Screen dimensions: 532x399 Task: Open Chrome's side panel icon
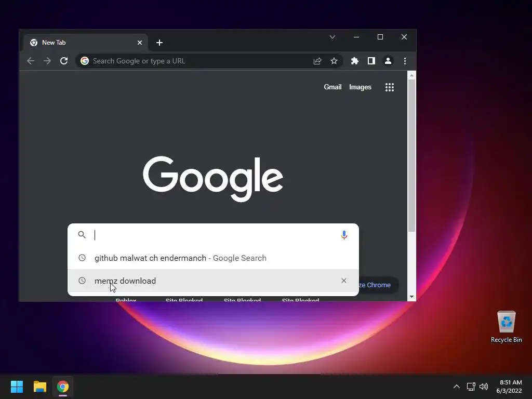coord(371,61)
